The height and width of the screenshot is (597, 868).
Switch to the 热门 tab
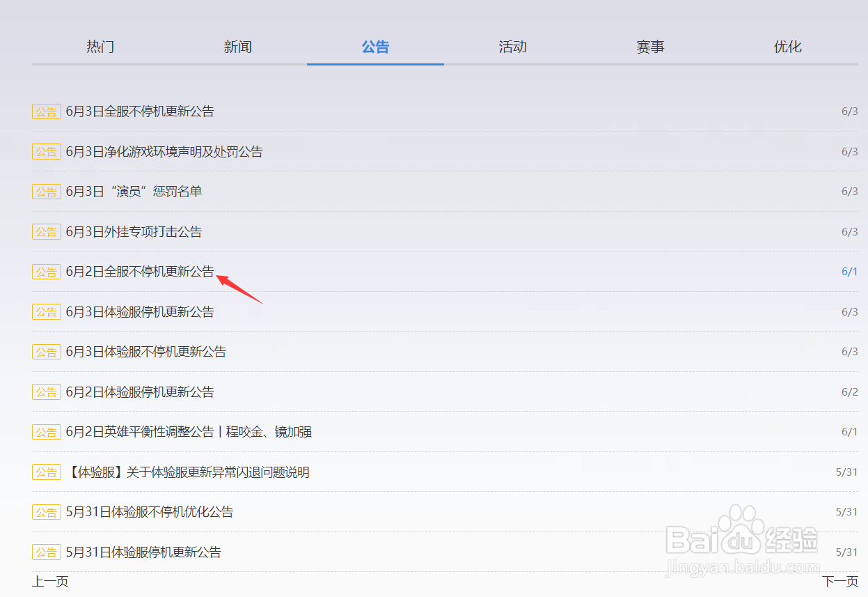click(x=100, y=47)
